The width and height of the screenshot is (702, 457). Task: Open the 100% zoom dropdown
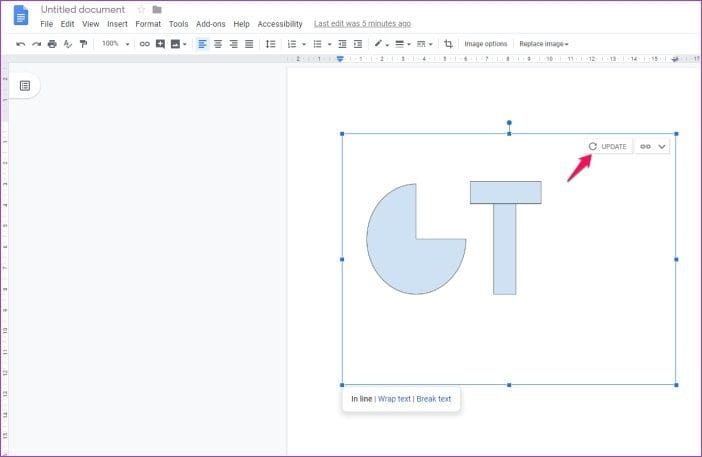point(116,44)
